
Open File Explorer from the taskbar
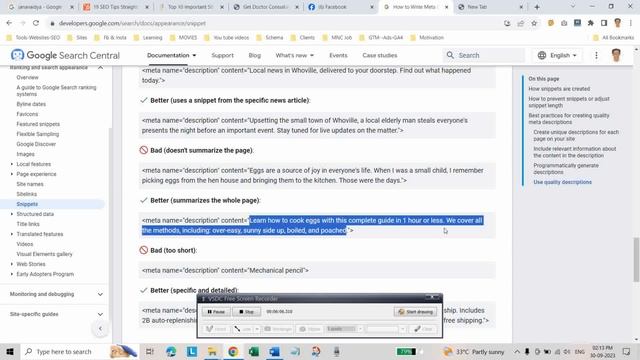coord(212,351)
